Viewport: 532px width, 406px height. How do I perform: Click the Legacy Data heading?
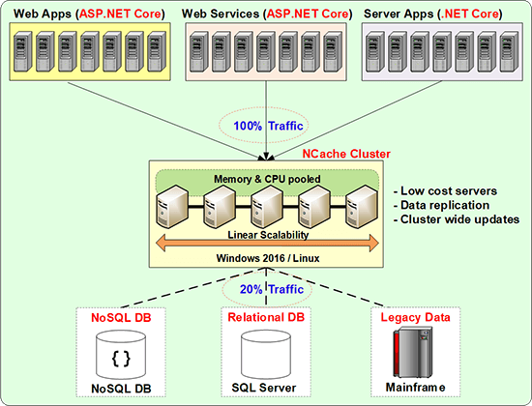pos(415,317)
